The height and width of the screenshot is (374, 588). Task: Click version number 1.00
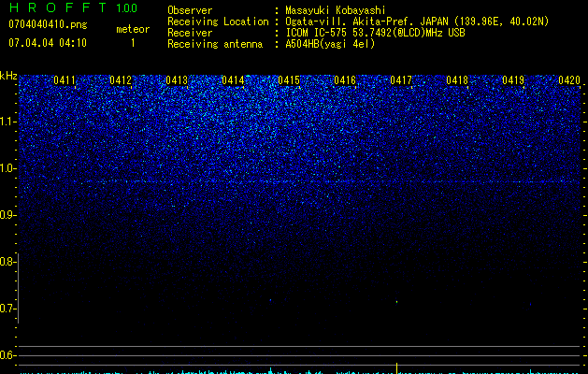[x=127, y=8]
